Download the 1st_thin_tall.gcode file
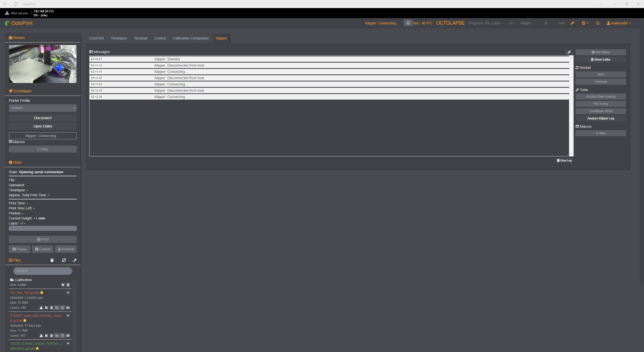Image resolution: width=644 pixels, height=352 pixels. (x=41, y=307)
